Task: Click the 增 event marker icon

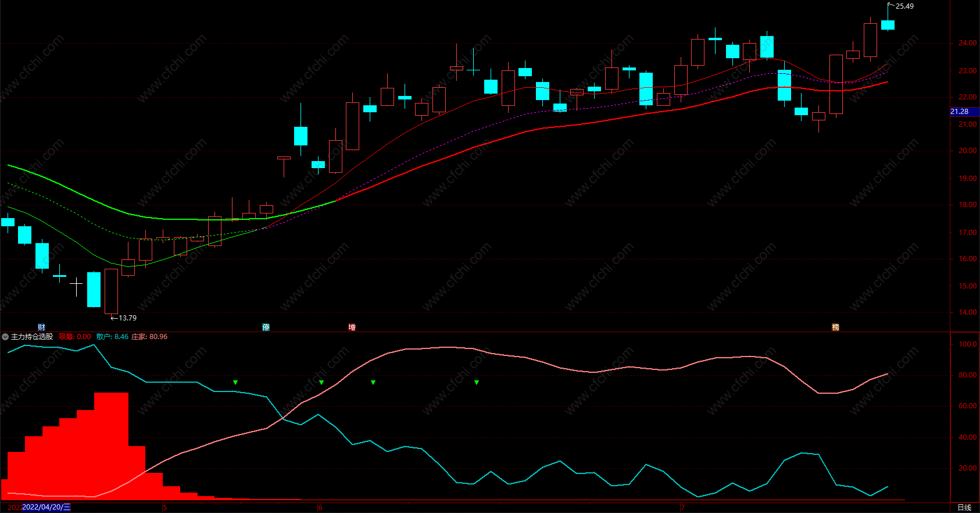Action: click(x=352, y=327)
